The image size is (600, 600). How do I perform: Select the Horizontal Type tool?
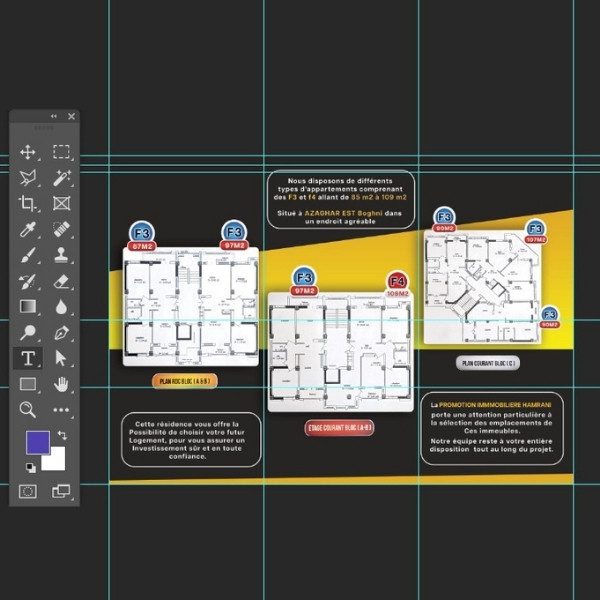coord(28,358)
